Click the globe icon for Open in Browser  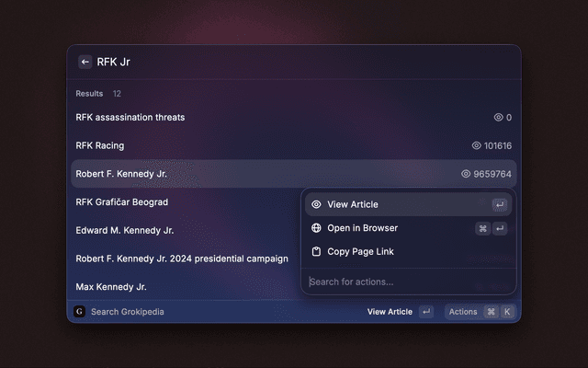316,228
